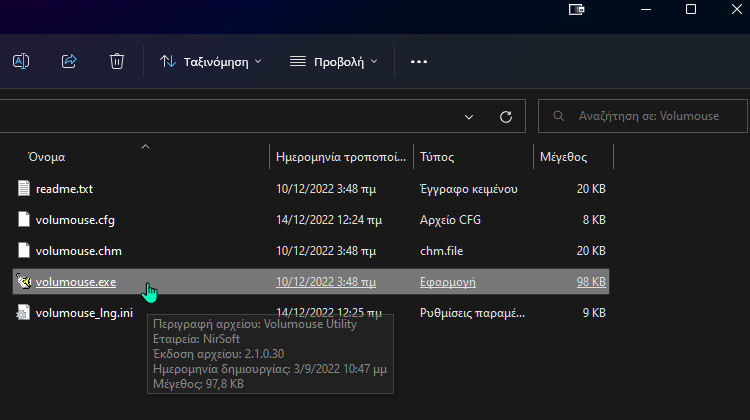750x420 pixels.
Task: Sort by Ημερομηνία τροποποίησης column header
Action: (340, 157)
